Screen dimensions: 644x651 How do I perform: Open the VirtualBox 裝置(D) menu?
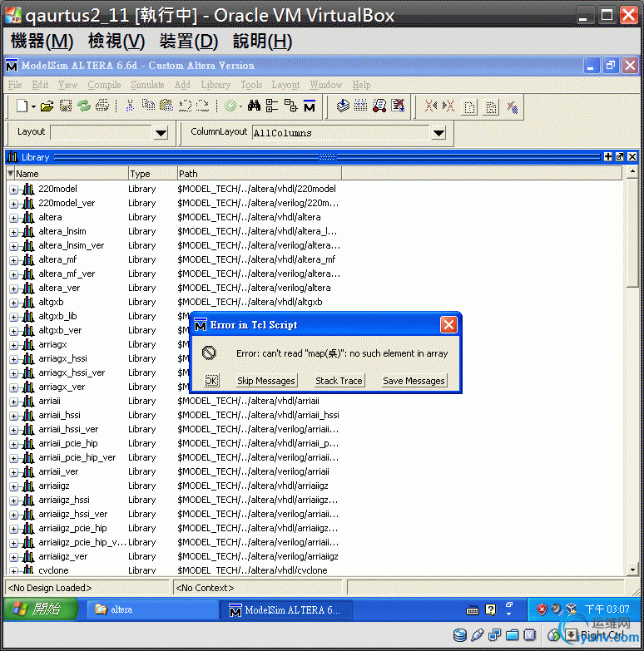pyautogui.click(x=189, y=41)
